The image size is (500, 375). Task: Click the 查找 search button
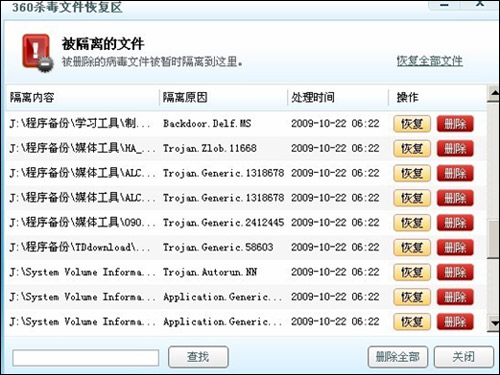(x=198, y=357)
